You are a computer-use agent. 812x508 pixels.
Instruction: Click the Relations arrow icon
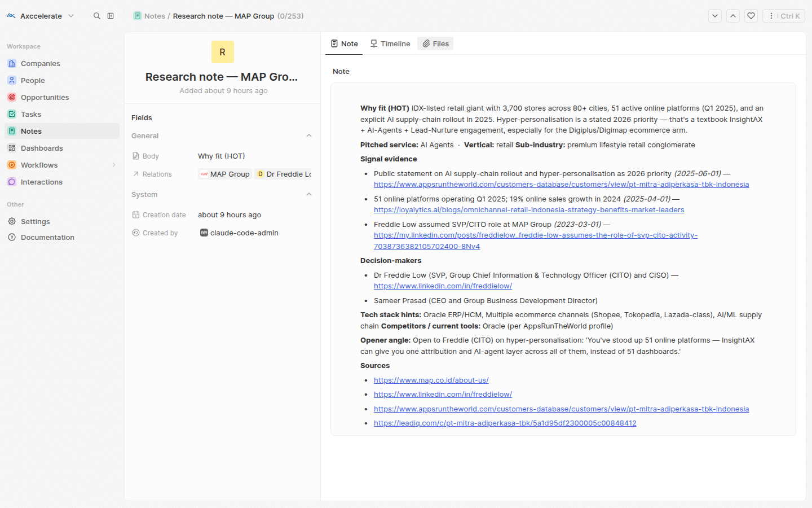(136, 174)
